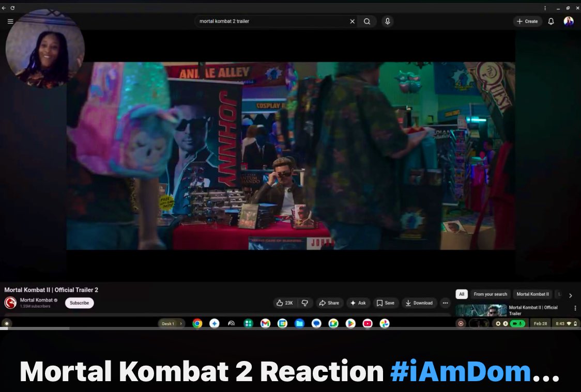Open the Messages chat app on shelf
The height and width of the screenshot is (392, 581).
[x=316, y=323]
